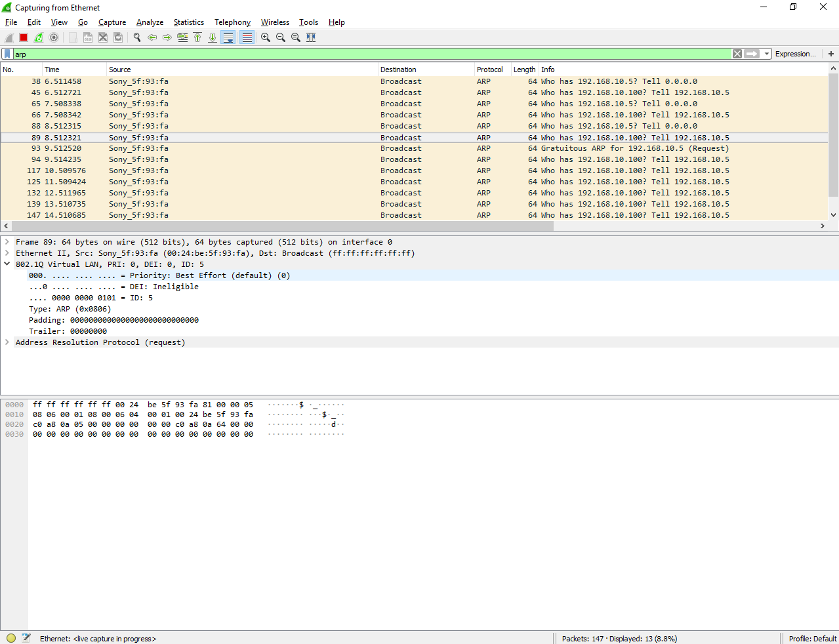This screenshot has height=644, width=839.
Task: Open the Expression builder
Action: [796, 54]
